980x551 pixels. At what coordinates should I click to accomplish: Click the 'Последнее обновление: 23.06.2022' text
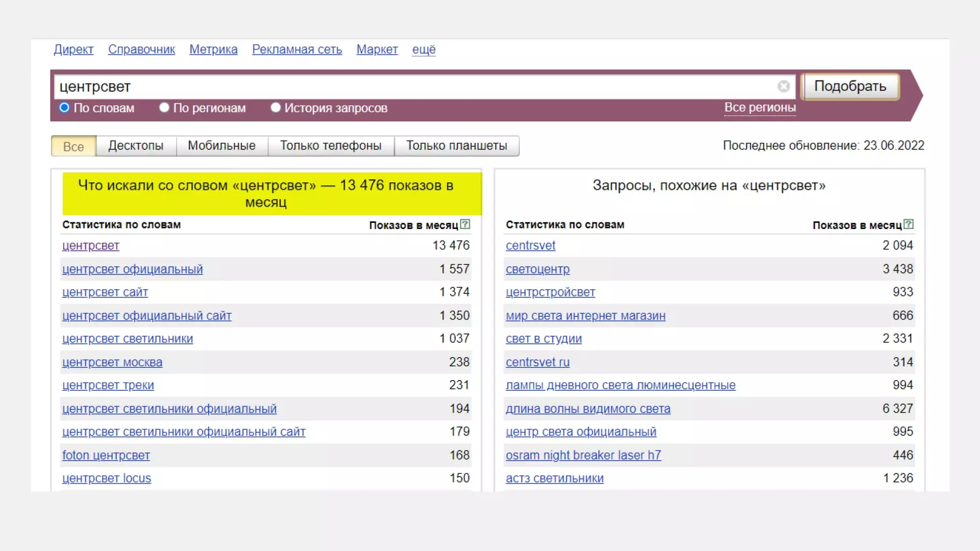824,146
